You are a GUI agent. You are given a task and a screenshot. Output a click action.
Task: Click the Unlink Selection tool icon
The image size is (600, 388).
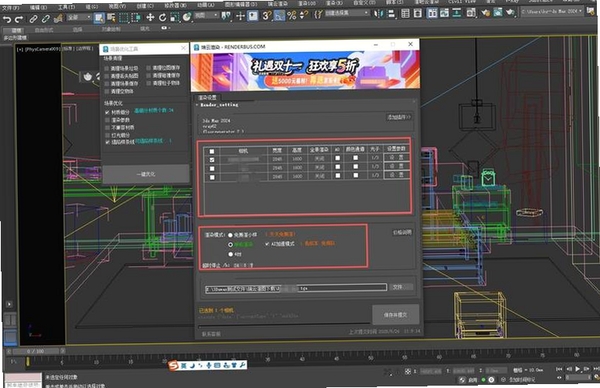pyautogui.click(x=46, y=18)
